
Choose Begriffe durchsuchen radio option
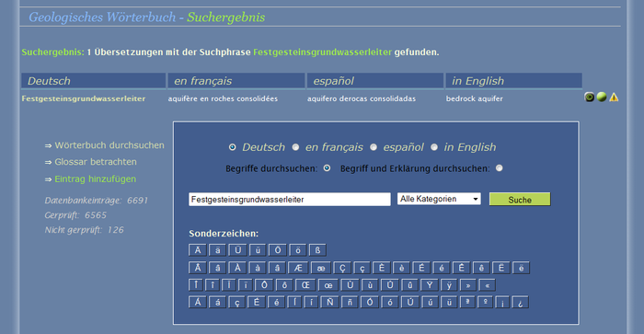[327, 168]
